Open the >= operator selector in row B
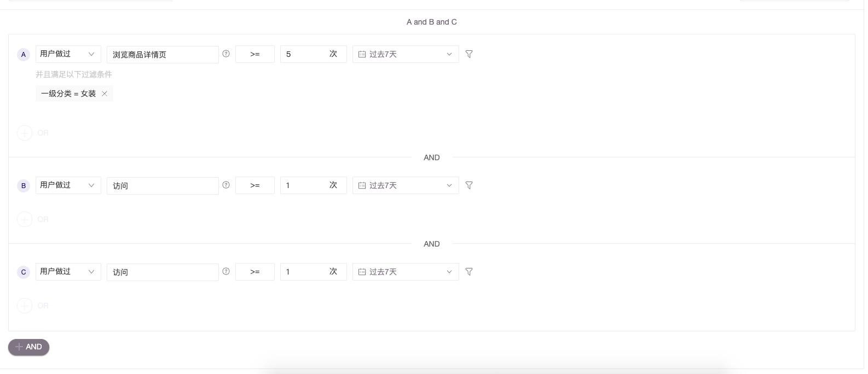Screen dimensions: 868x374 point(255,185)
